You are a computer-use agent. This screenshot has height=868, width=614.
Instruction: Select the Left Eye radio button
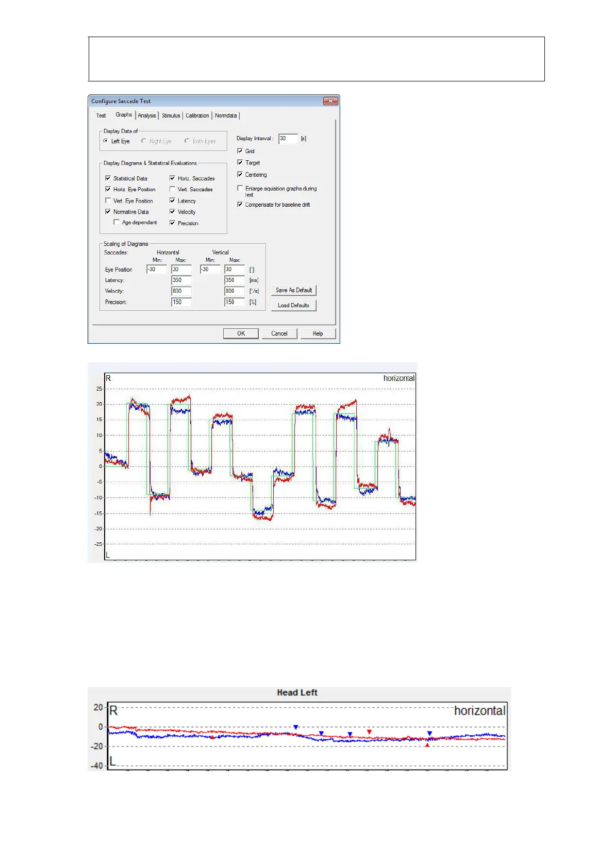coord(106,141)
